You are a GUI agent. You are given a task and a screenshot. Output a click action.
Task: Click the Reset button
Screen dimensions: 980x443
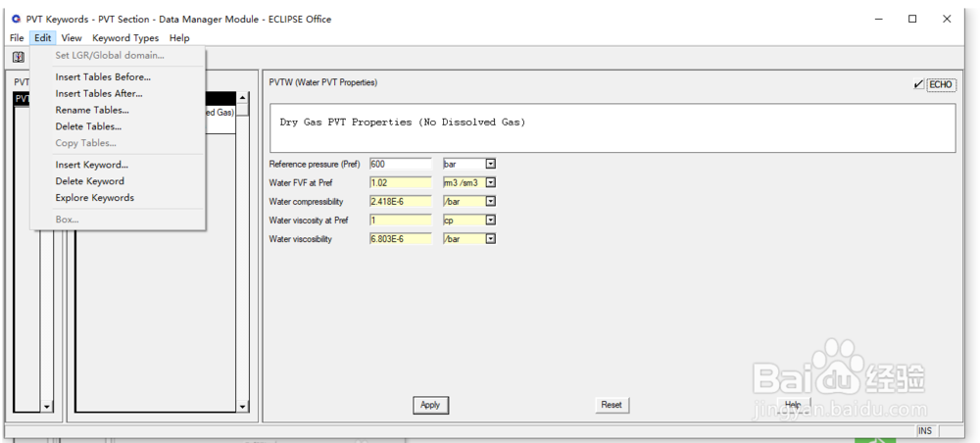click(612, 405)
